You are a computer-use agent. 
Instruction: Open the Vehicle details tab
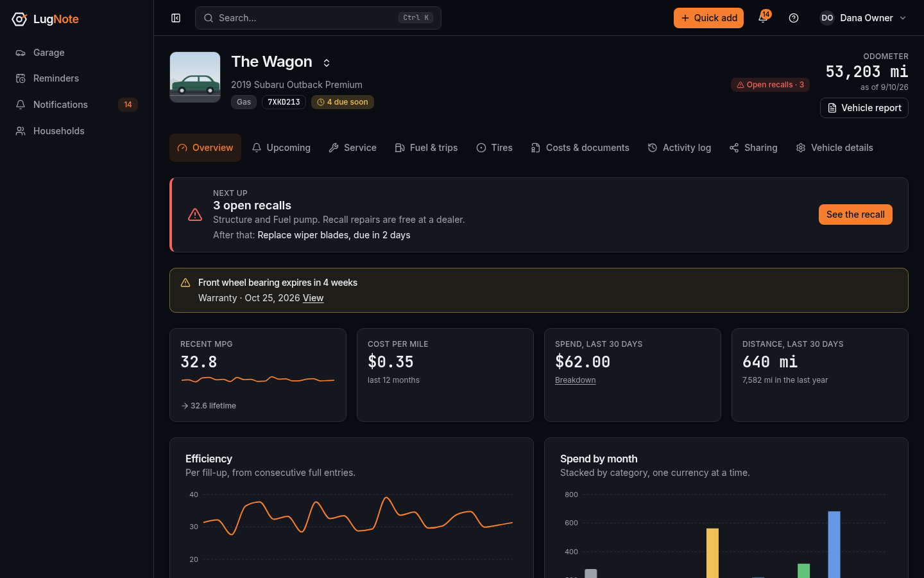pos(834,148)
